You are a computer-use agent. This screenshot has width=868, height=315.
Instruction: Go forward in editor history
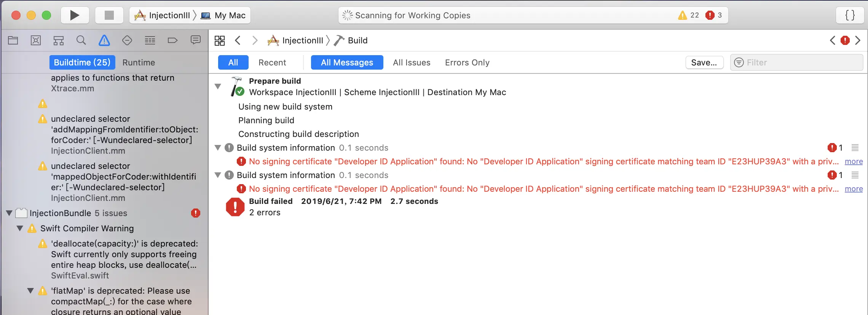pyautogui.click(x=255, y=40)
